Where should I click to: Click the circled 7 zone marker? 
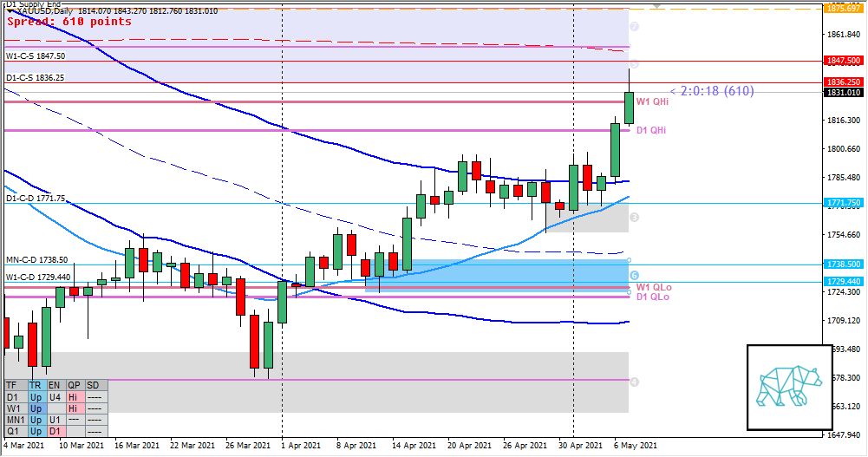(635, 27)
